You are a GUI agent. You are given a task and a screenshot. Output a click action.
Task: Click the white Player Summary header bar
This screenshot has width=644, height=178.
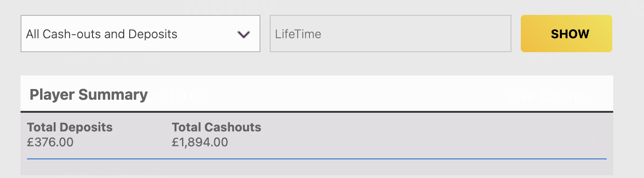click(317, 93)
